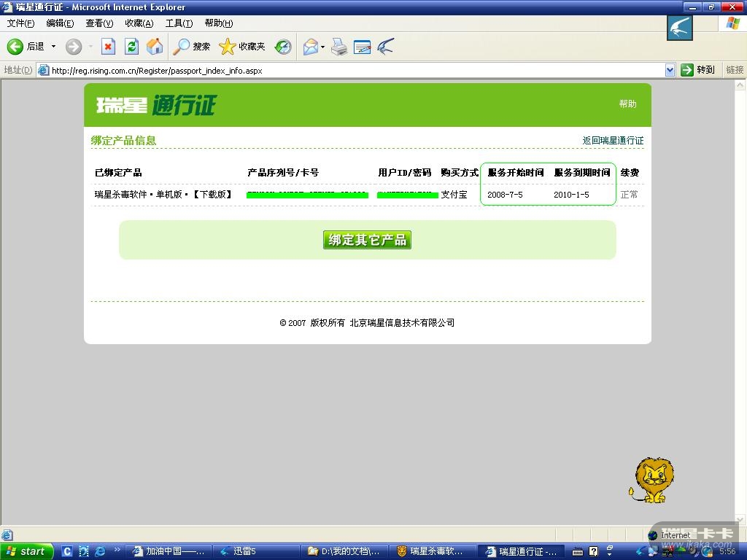
Task: Click 支付宝 purchase method cell
Action: [454, 195]
